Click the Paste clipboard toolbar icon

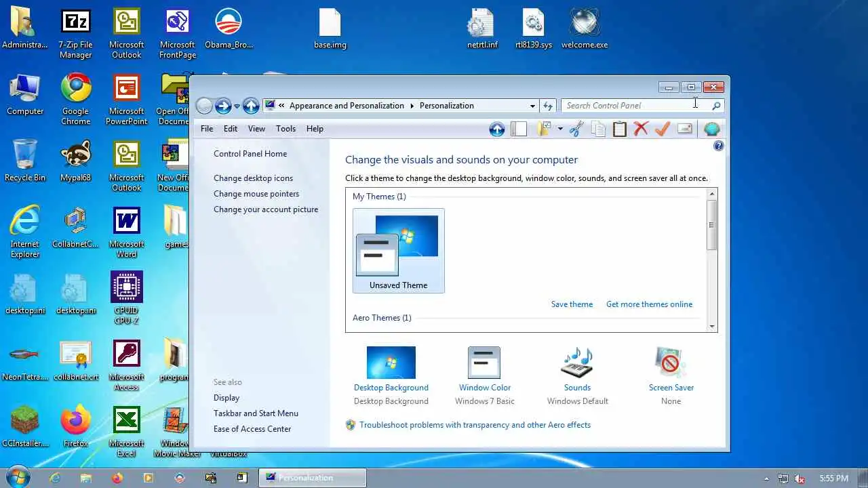coord(620,129)
